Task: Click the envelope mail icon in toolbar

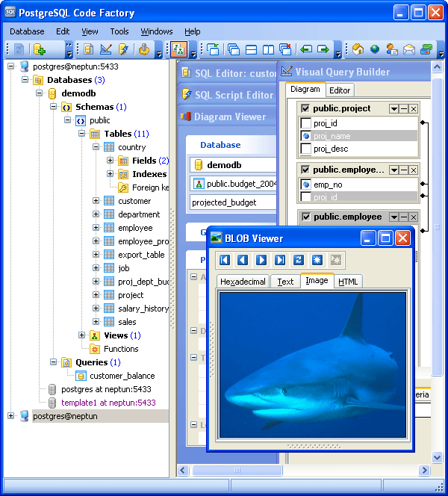Action: pyautogui.click(x=409, y=49)
